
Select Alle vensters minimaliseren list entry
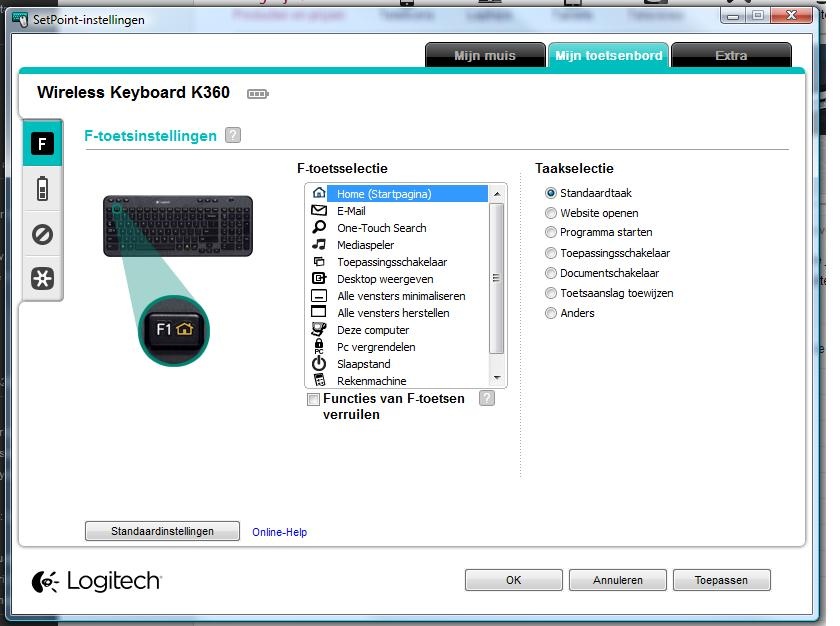401,296
